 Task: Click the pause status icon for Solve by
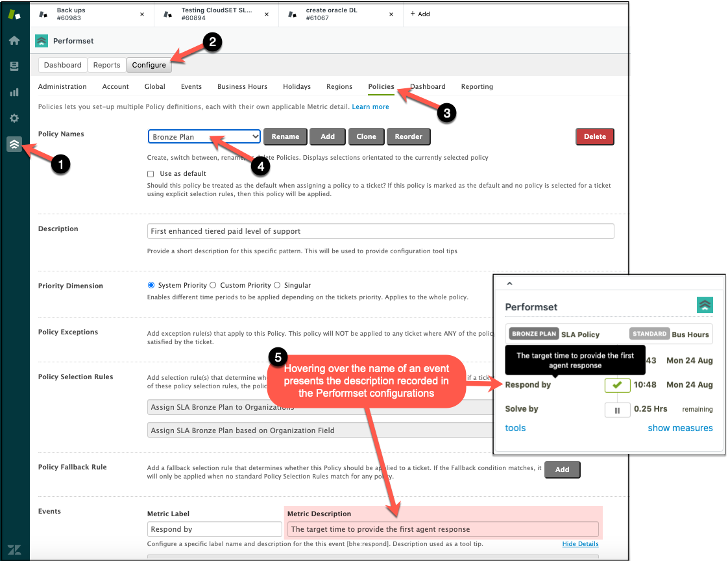(617, 410)
